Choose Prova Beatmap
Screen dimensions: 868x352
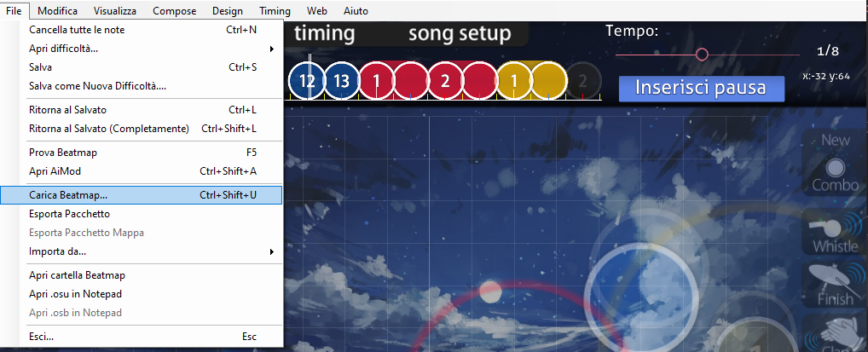(142, 153)
